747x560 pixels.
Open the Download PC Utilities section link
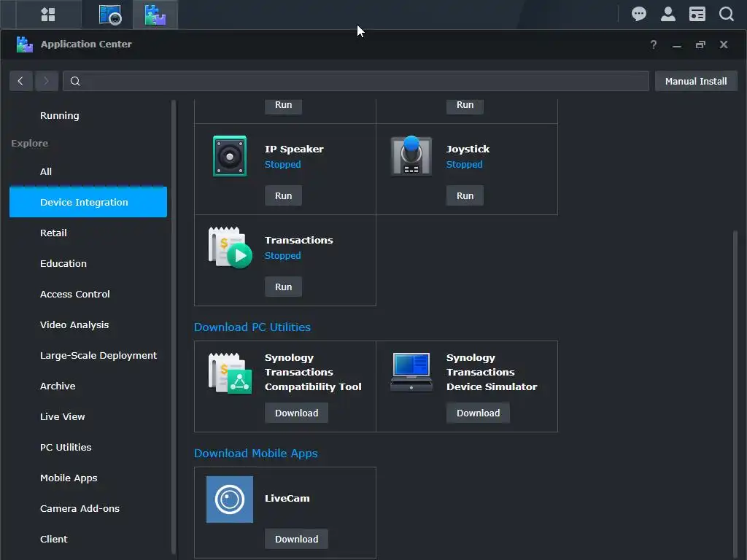click(x=252, y=327)
